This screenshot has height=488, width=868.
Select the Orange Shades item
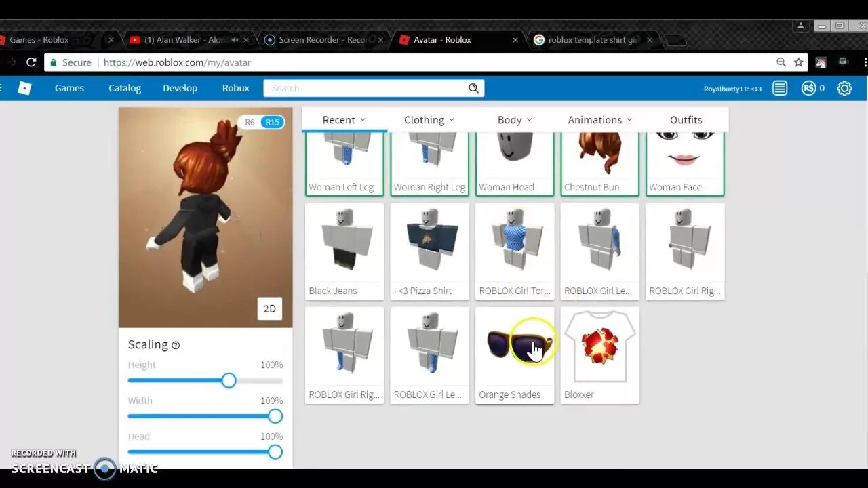(x=515, y=355)
